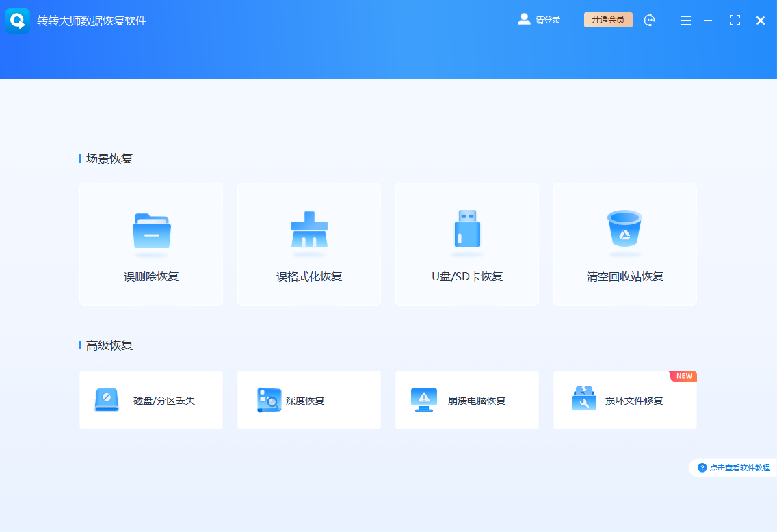Click the question mark icon near the tutorial link
Screen dimensions: 777x532
(x=703, y=468)
